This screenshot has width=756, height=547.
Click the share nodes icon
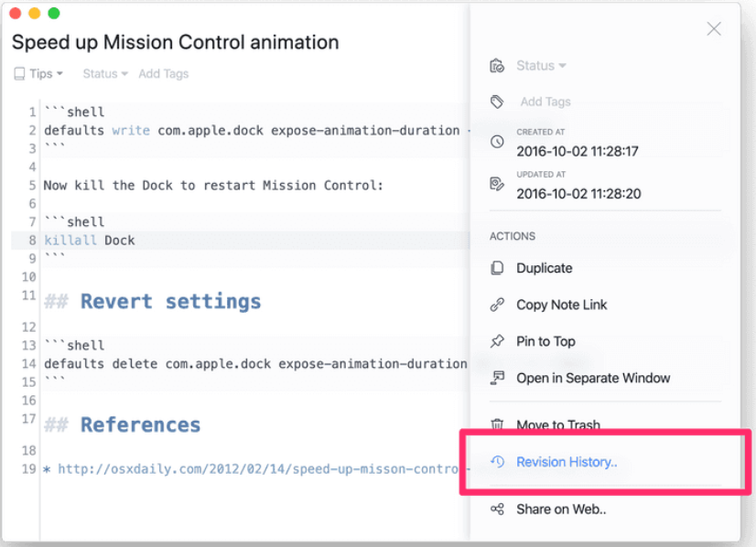pos(497,509)
